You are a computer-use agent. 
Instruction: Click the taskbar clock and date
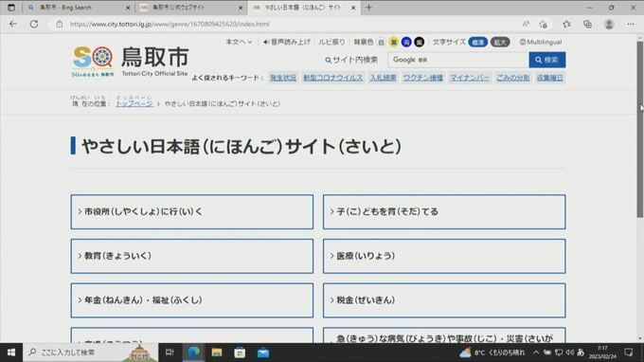[602, 353]
